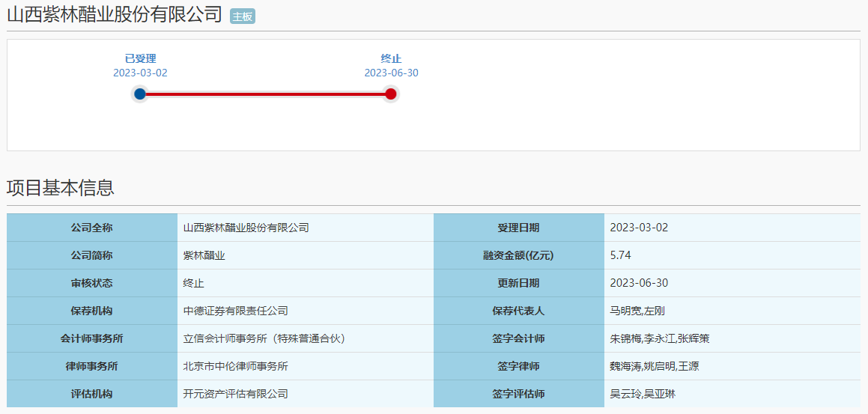This screenshot has width=868, height=414.
Task: Click the 审核状态 header cell
Action: [x=92, y=284]
